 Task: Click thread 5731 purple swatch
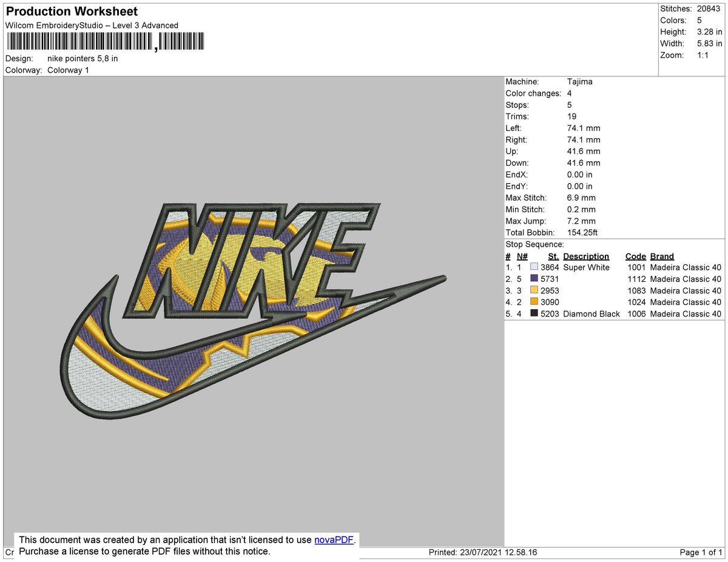pos(534,279)
